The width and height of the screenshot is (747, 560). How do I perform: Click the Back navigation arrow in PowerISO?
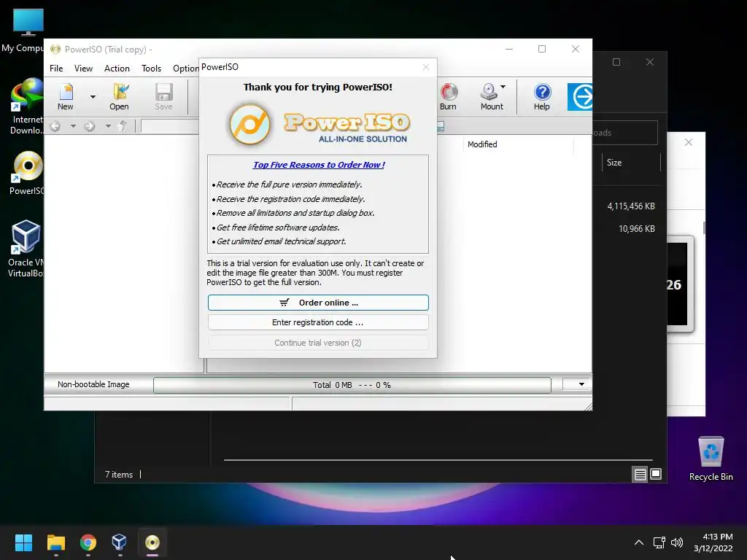click(55, 126)
